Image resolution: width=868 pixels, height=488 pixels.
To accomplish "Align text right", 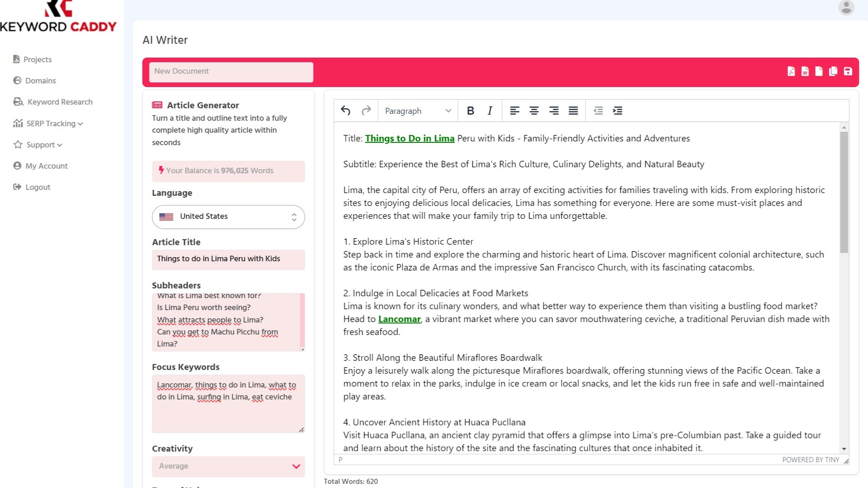I will 554,111.
